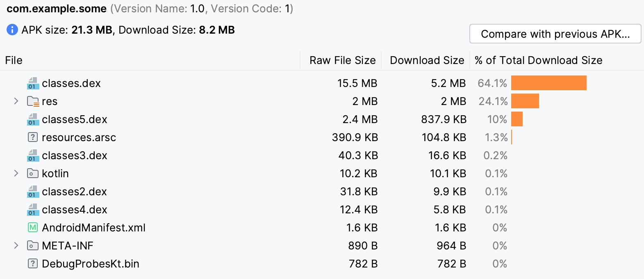The image size is (644, 279).
Task: Click the 104.8 KB download size cell
Action: point(444,137)
